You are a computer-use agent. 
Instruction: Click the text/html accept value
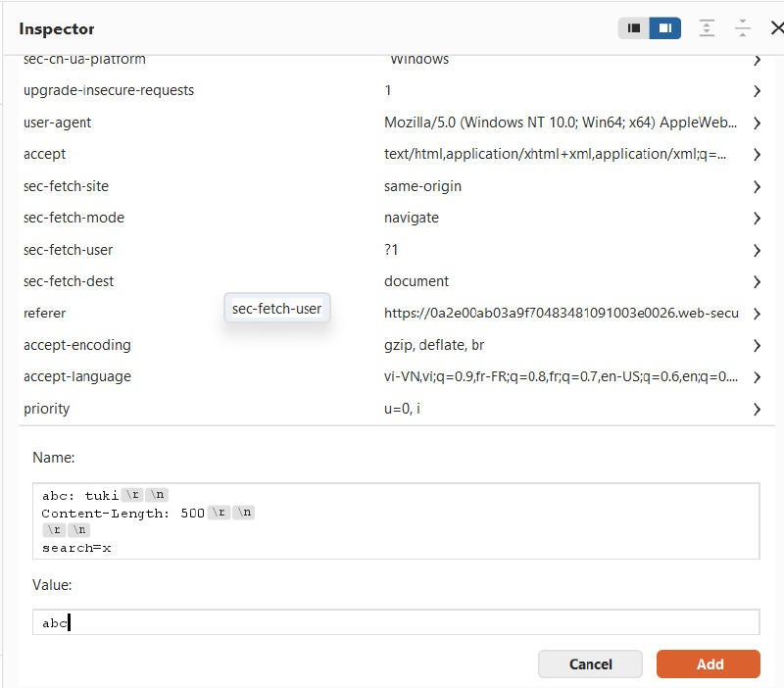click(x=555, y=154)
